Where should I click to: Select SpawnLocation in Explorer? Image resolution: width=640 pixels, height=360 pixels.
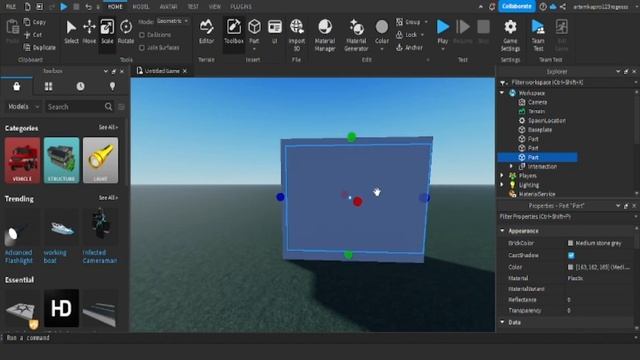(547, 120)
